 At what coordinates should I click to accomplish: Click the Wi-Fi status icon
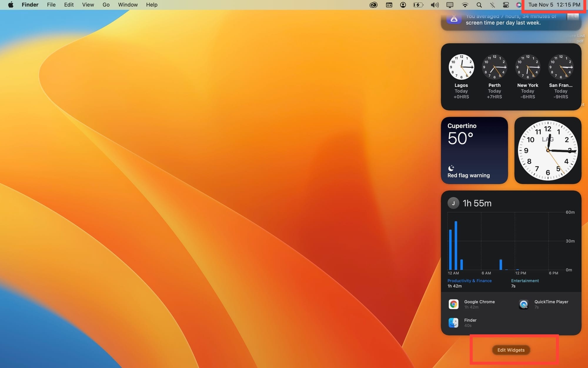tap(465, 5)
